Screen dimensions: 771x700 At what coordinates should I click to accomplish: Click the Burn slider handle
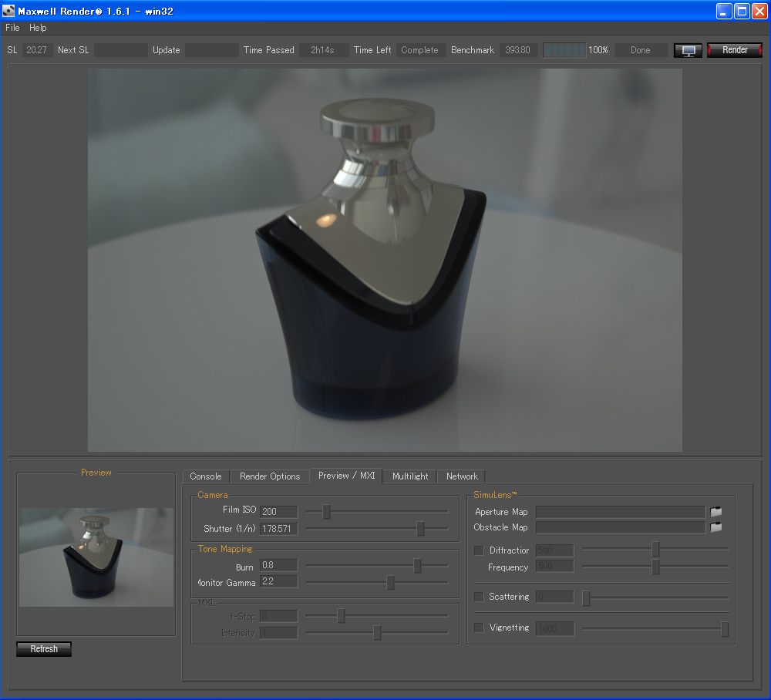[417, 566]
